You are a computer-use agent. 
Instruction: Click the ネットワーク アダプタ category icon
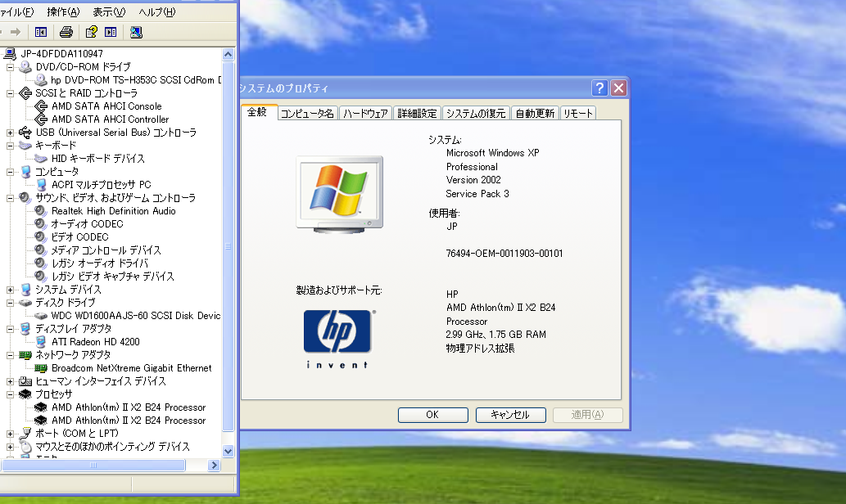coord(25,355)
